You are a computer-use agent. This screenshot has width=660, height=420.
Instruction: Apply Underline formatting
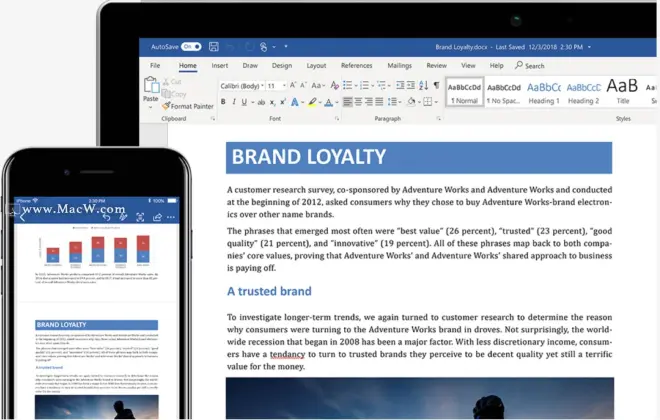[x=244, y=102]
